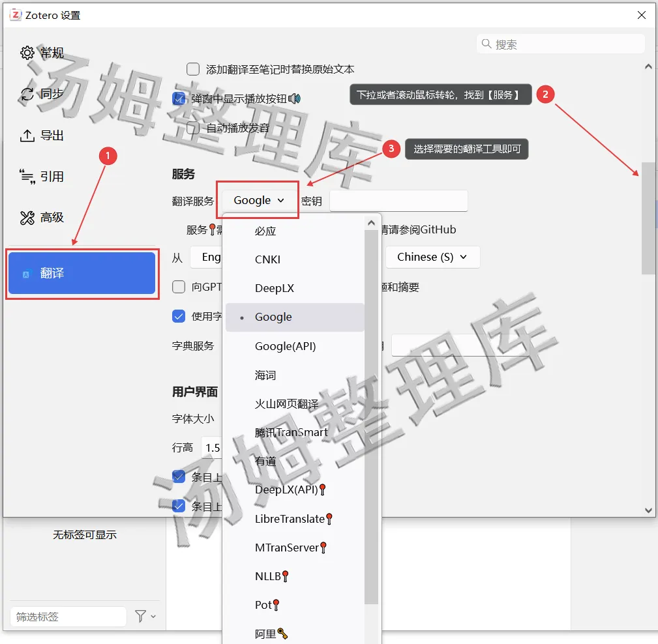Choose Google(API) from the service list

click(295, 346)
